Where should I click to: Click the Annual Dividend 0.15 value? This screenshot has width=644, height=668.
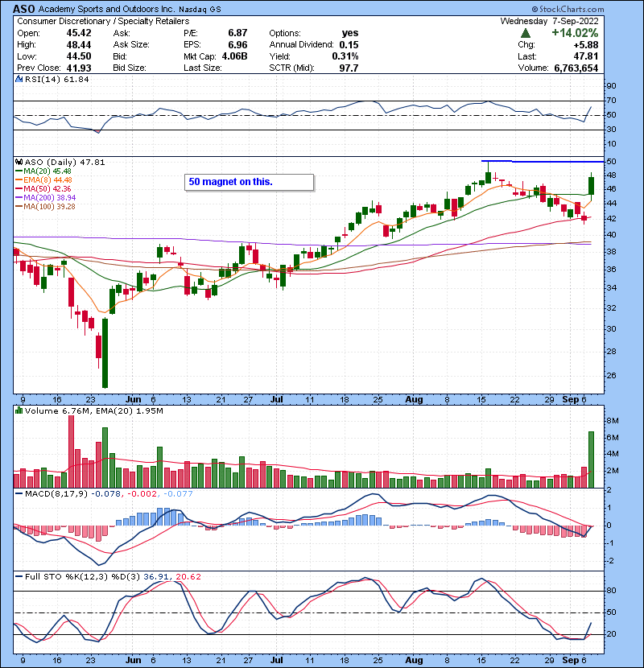tap(349, 45)
